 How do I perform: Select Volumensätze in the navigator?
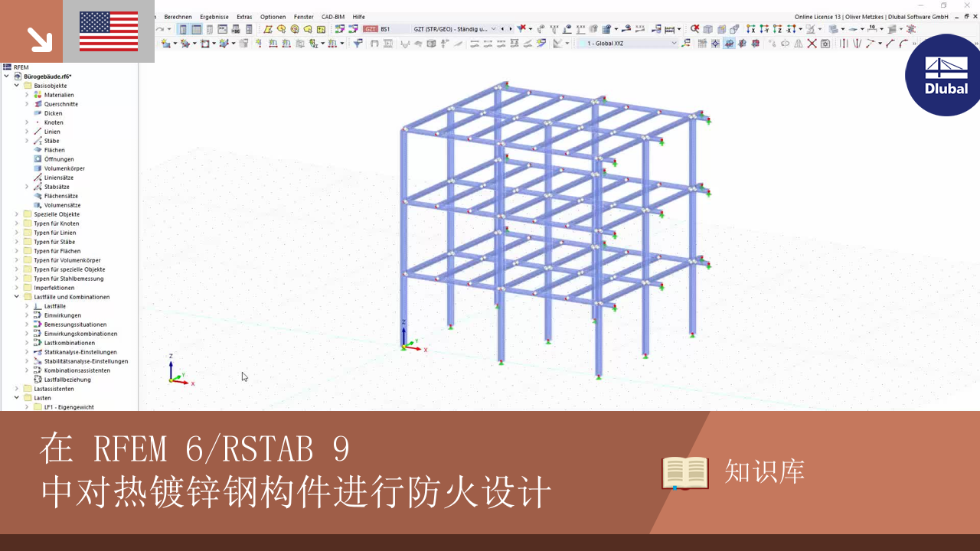62,205
